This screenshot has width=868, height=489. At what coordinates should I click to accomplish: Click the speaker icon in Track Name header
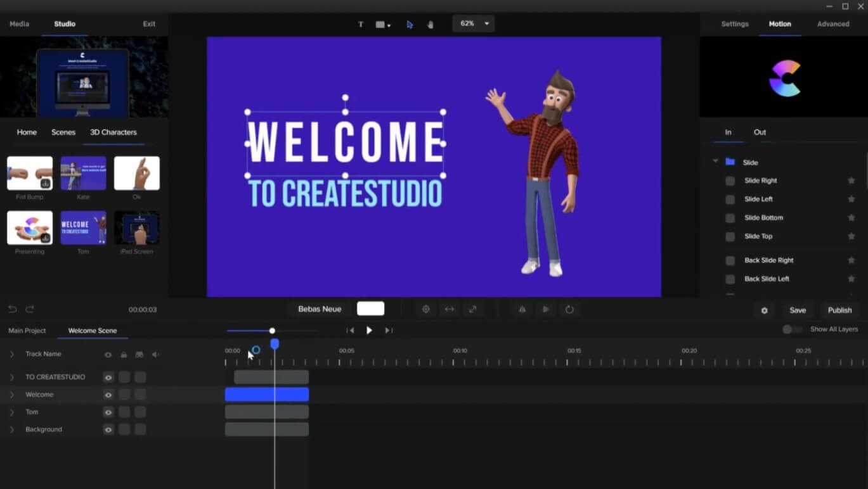point(155,355)
